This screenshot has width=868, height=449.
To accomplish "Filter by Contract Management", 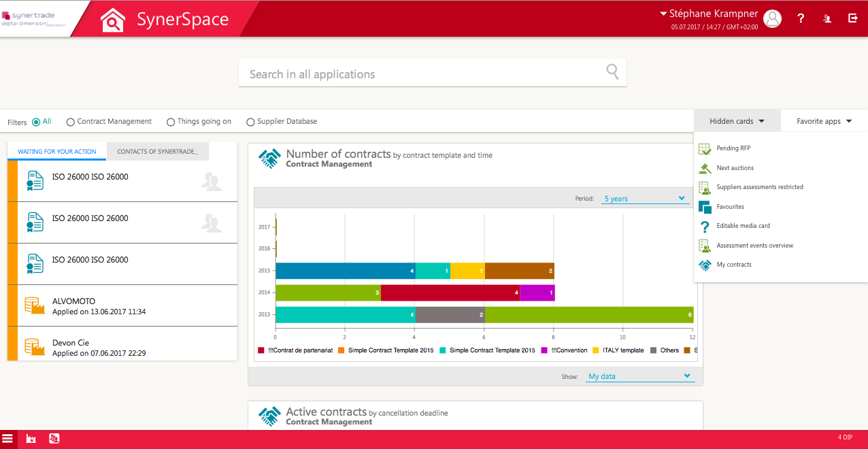I will point(70,121).
